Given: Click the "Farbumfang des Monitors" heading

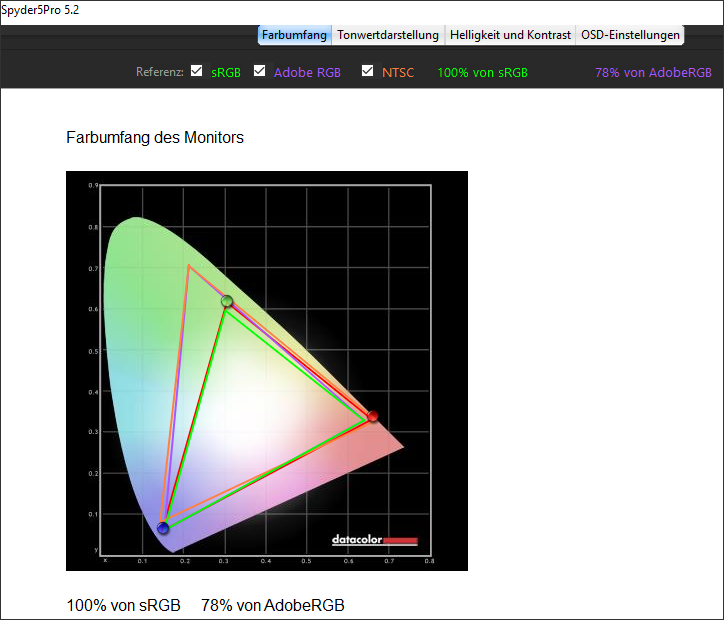Looking at the screenshot, I should (x=155, y=137).
